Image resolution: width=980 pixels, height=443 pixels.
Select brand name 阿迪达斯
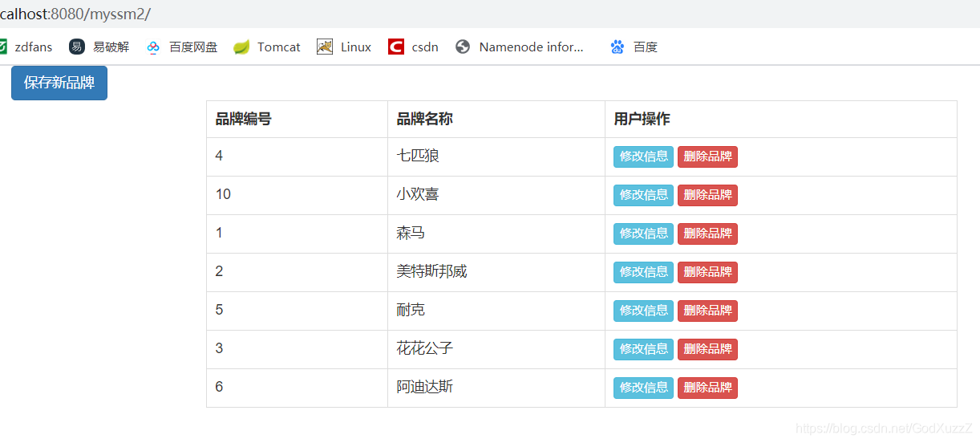pos(425,387)
